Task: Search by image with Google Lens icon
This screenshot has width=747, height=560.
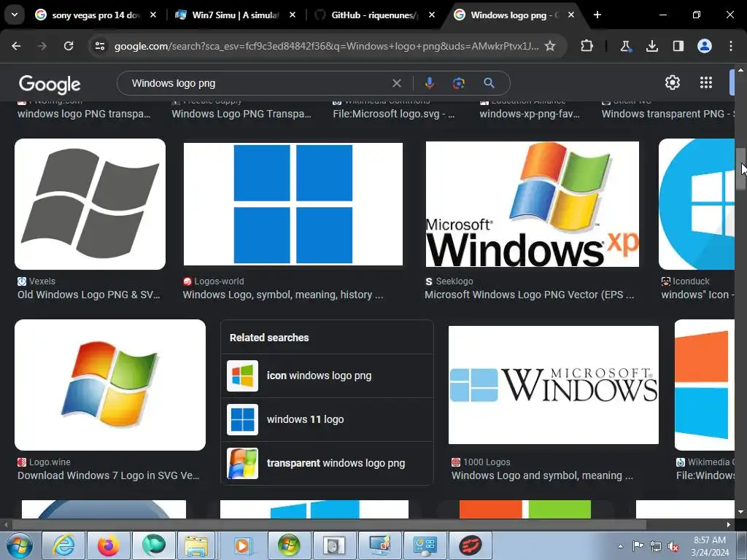Action: [459, 83]
